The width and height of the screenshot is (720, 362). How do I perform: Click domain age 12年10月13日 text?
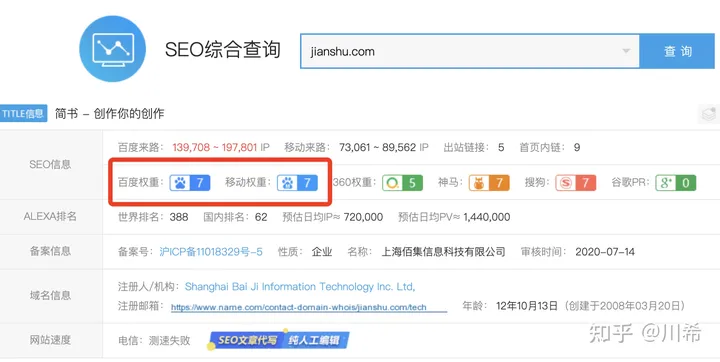(527, 305)
